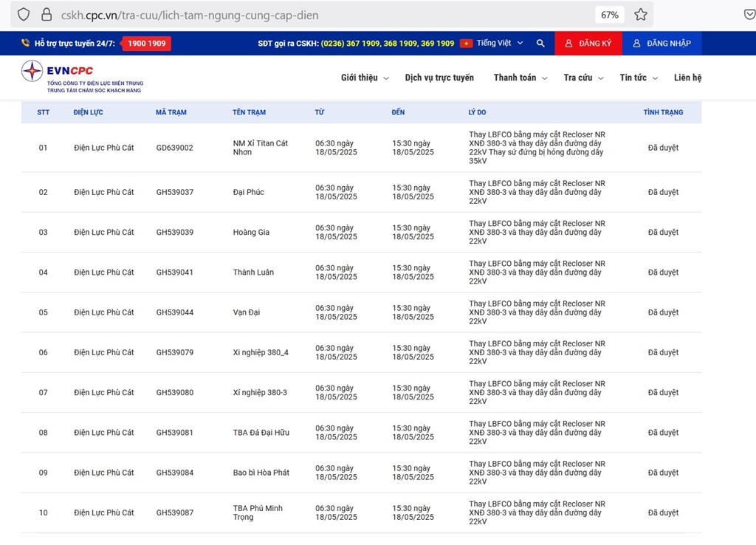Open the Pocket save icon
Screen dimensions: 756x545
[747, 15]
